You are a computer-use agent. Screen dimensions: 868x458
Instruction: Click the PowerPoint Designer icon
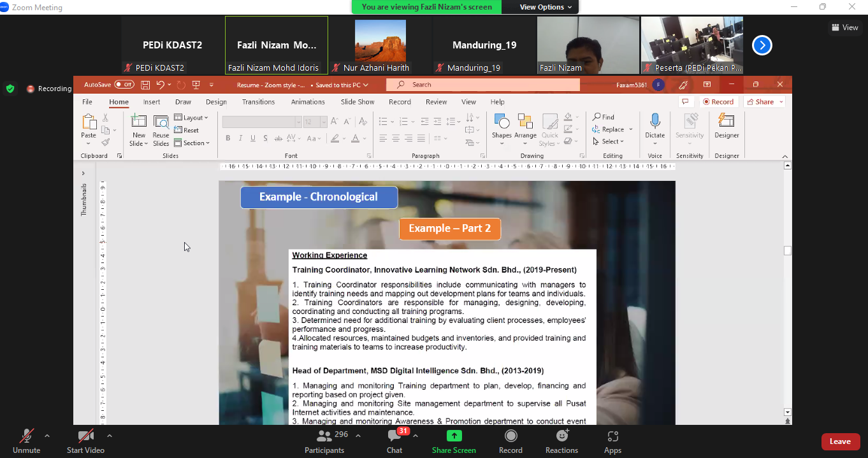pos(727,122)
